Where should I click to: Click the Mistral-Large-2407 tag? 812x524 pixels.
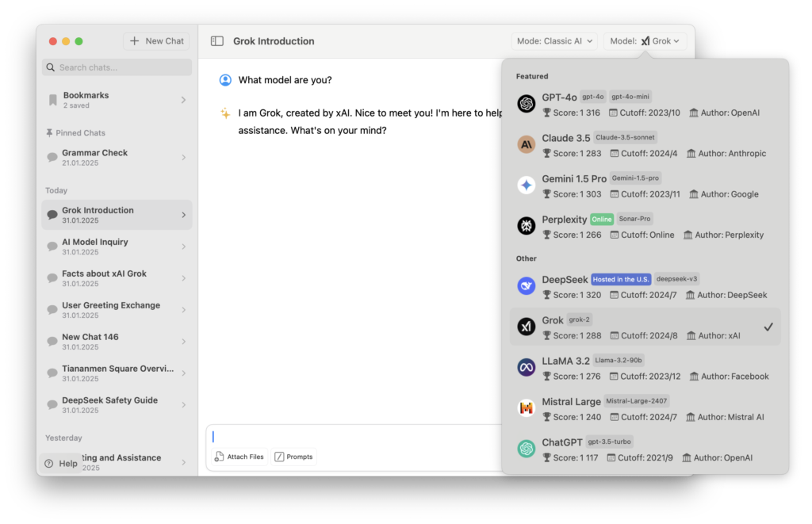tap(637, 401)
